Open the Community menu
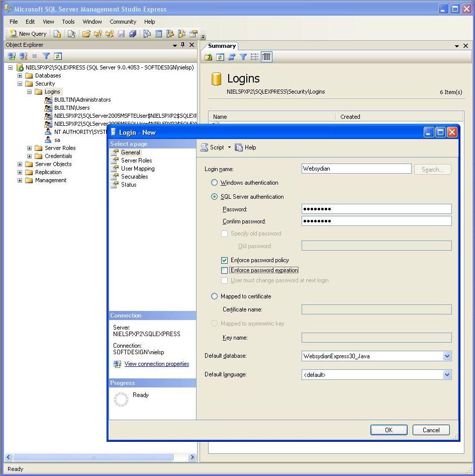This screenshot has height=476, width=475. 123,22
